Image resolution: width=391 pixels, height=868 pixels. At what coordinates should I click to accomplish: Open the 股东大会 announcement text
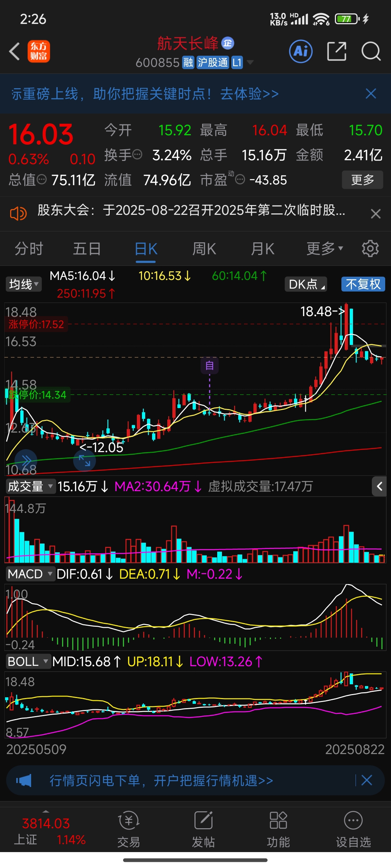(191, 210)
